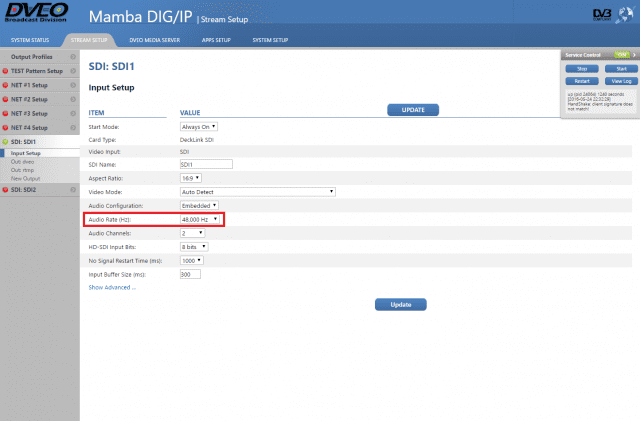Click the DeckLink SDI card type value
The height and width of the screenshot is (421, 640).
point(197,140)
